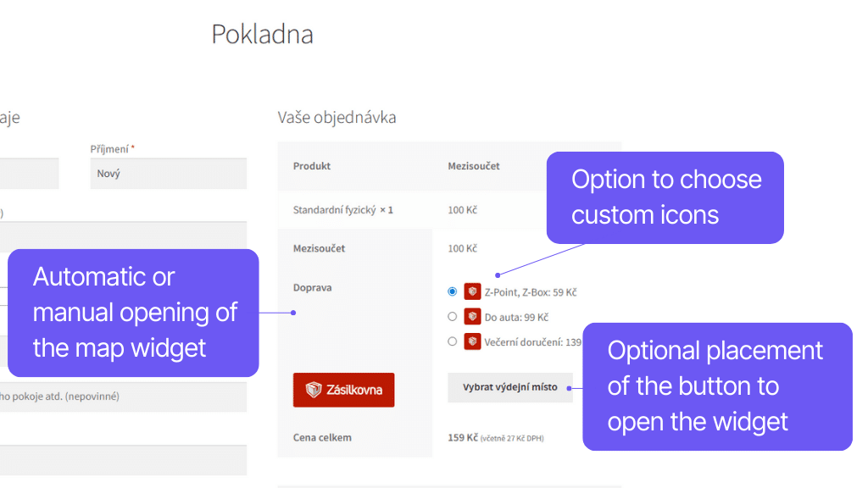The height and width of the screenshot is (488, 868).
Task: Click the Pokladna page heading
Action: [263, 34]
